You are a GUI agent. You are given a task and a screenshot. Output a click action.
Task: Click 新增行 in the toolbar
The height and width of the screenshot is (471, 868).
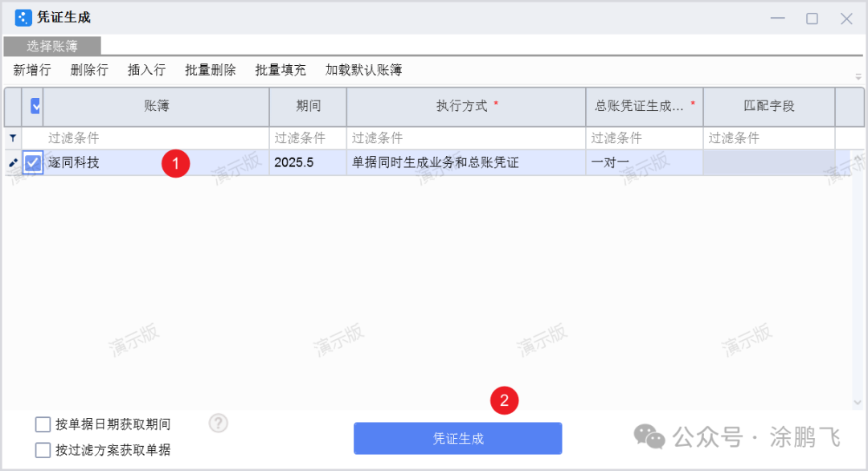pyautogui.click(x=32, y=70)
